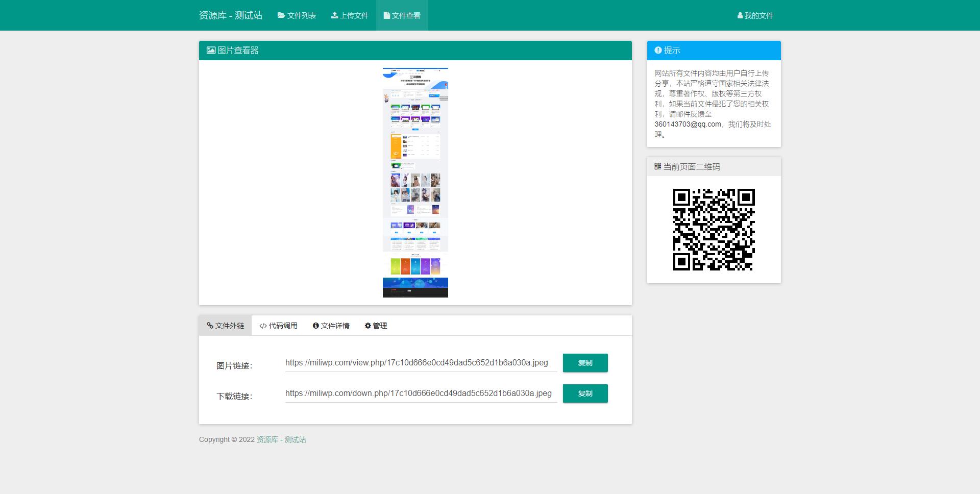980x494 pixels.
Task: Switch to the 文件详情 tab
Action: [x=331, y=326]
